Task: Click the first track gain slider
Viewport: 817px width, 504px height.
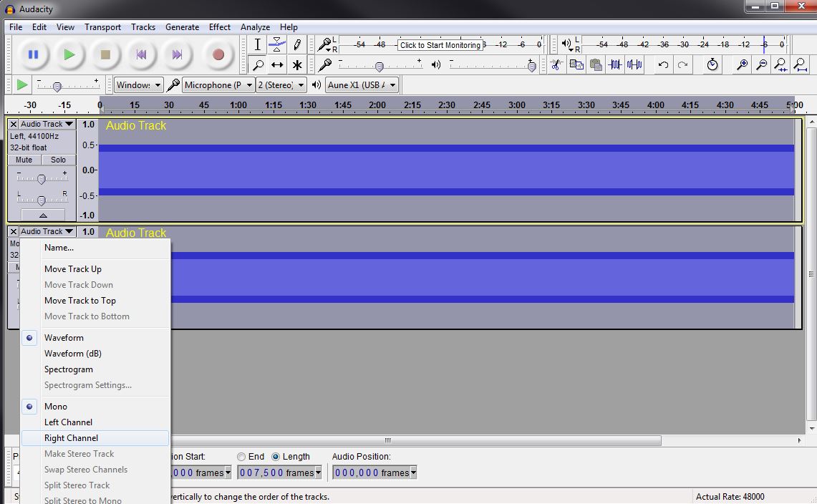Action: click(x=41, y=179)
